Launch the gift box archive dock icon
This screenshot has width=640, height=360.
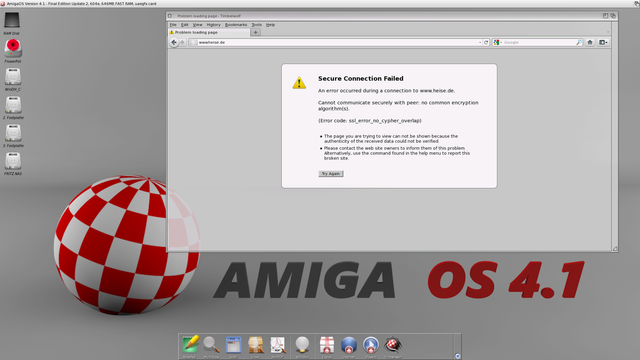click(x=327, y=345)
